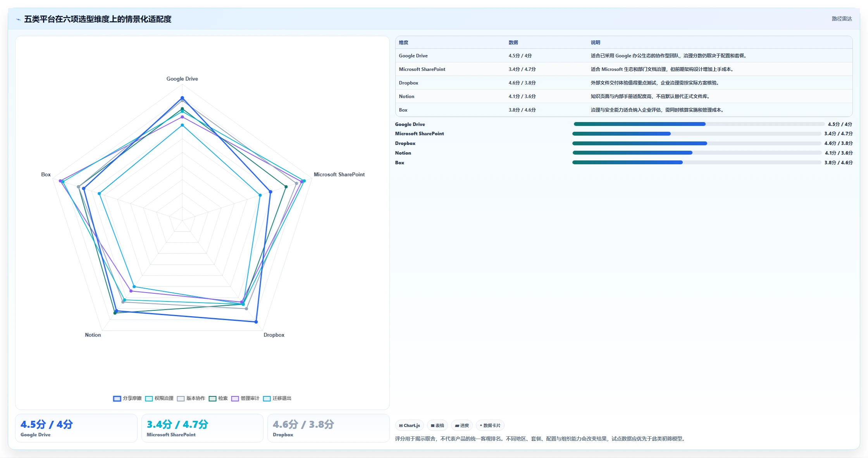
Task: Click the Chart.js tag
Action: click(x=410, y=425)
